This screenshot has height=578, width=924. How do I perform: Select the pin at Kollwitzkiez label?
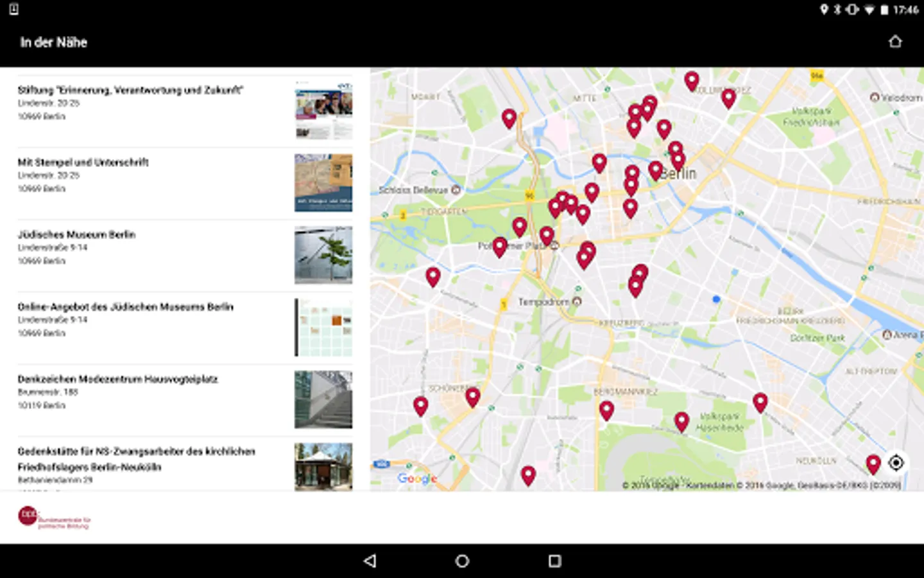pyautogui.click(x=728, y=98)
